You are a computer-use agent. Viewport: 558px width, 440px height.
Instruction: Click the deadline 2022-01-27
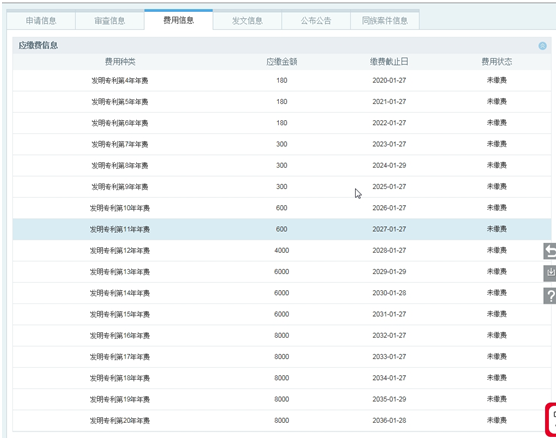[x=389, y=123]
